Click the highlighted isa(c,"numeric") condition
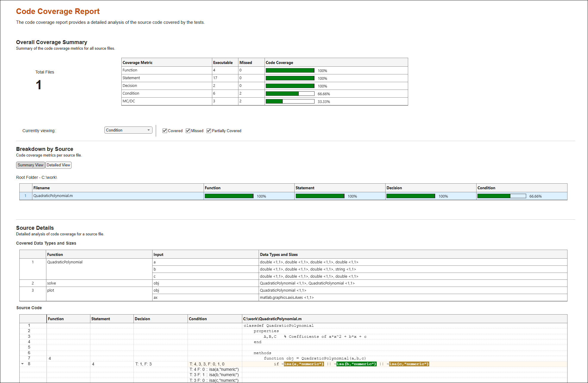This screenshot has width=588, height=383. [409, 364]
